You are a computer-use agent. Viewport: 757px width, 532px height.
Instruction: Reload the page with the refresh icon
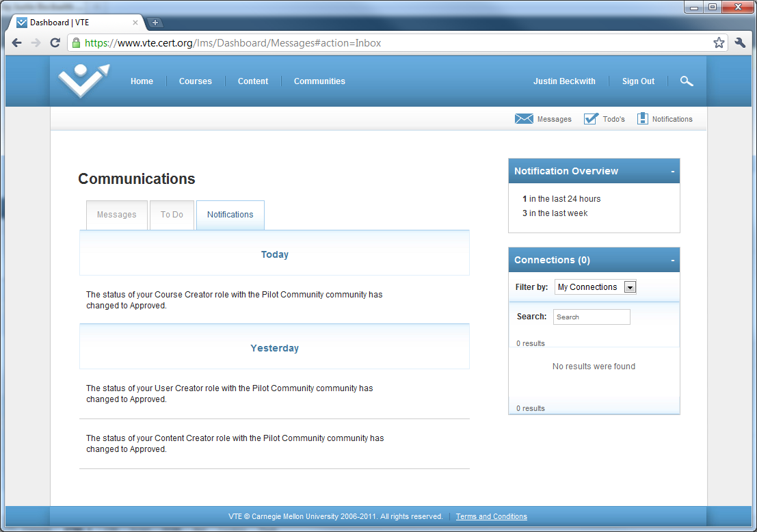pyautogui.click(x=55, y=43)
